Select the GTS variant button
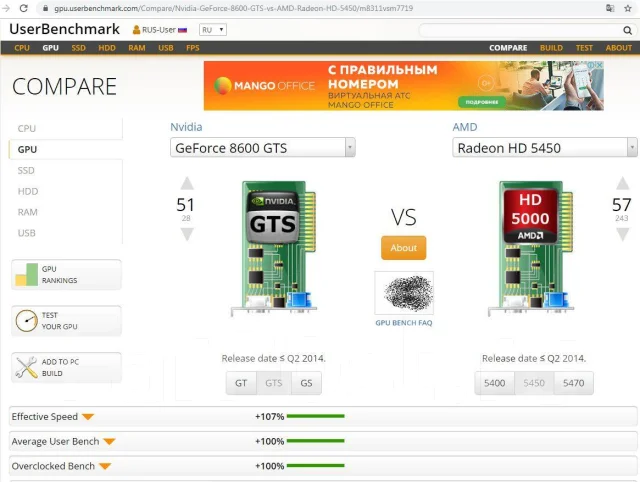 (274, 383)
